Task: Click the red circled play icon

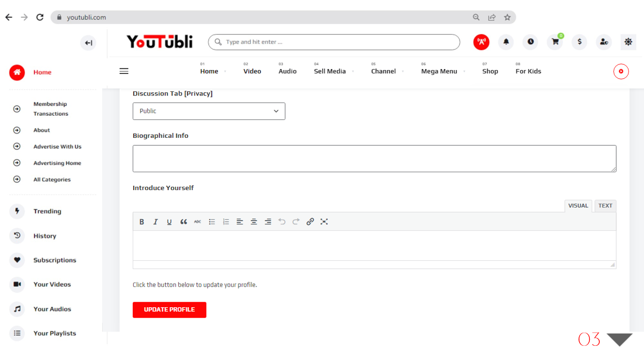Action: click(621, 72)
